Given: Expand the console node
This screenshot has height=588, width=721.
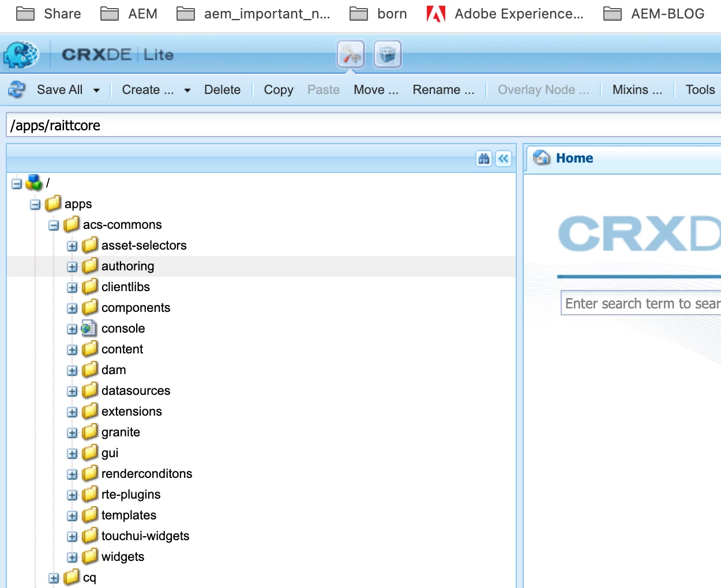Looking at the screenshot, I should coord(72,329).
